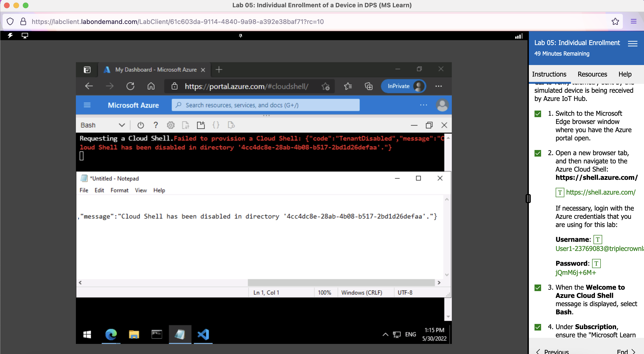Bookmark this lab page in browser
This screenshot has height=354, width=644.
tap(615, 22)
